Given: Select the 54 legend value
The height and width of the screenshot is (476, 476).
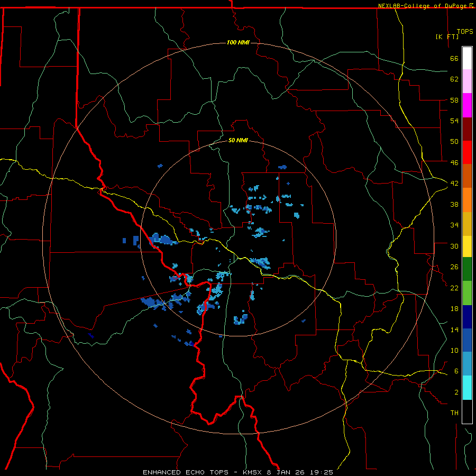Looking at the screenshot, I should (x=454, y=121).
